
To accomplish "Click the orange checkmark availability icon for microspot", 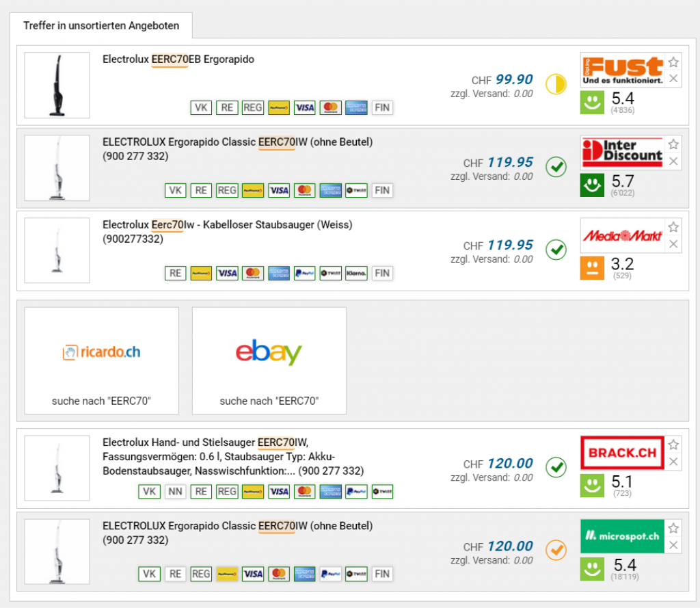I will (556, 550).
